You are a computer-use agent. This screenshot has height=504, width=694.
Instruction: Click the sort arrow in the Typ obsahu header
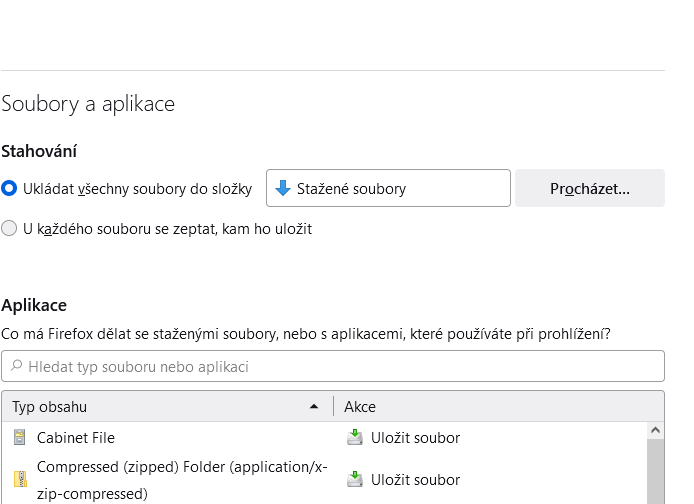click(315, 407)
